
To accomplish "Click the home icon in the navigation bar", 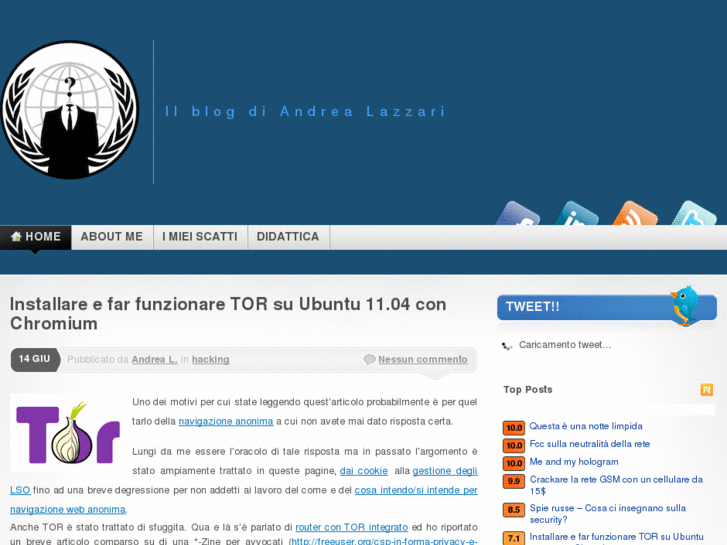I will 16,237.
